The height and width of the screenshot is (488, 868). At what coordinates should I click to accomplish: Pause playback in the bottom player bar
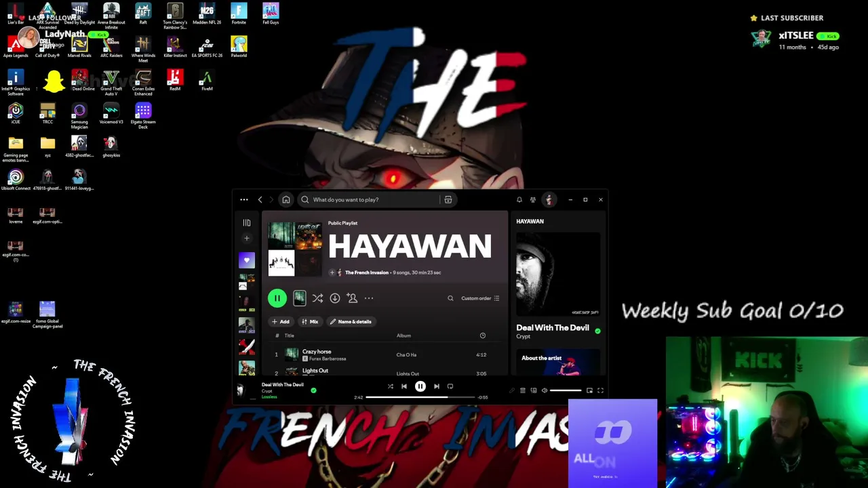coord(420,386)
